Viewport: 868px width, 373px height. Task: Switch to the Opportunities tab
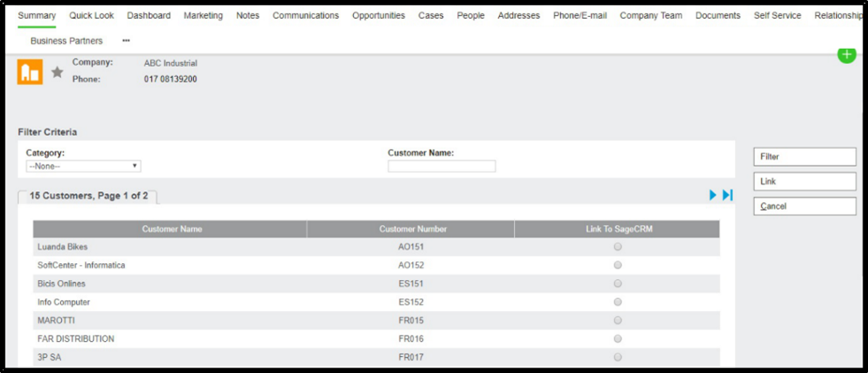coord(378,16)
